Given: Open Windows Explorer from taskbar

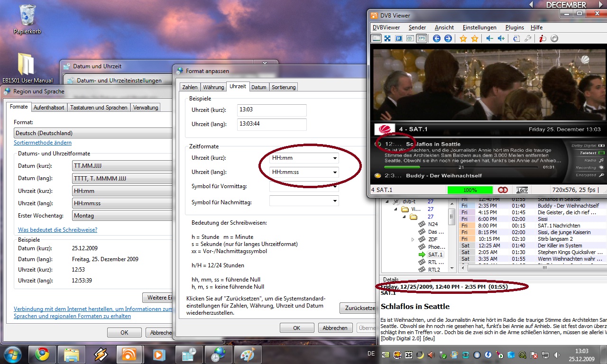Looking at the screenshot, I should [x=71, y=355].
